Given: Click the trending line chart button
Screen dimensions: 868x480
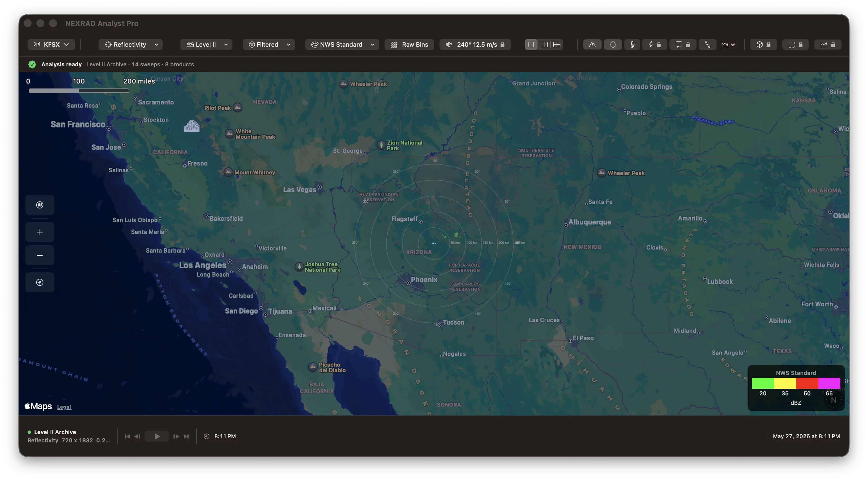Looking at the screenshot, I should coord(828,45).
